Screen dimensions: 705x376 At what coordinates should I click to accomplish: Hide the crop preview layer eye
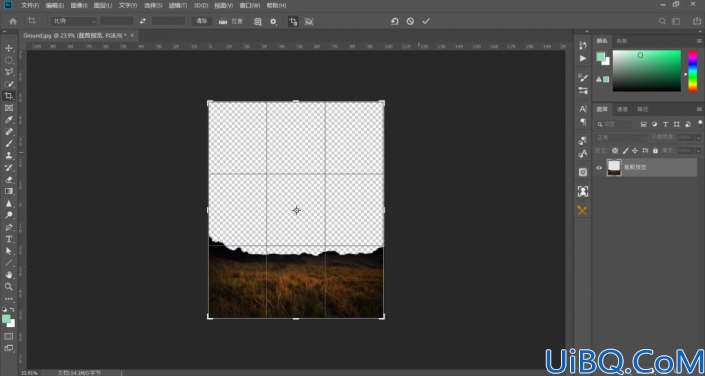pyautogui.click(x=599, y=167)
